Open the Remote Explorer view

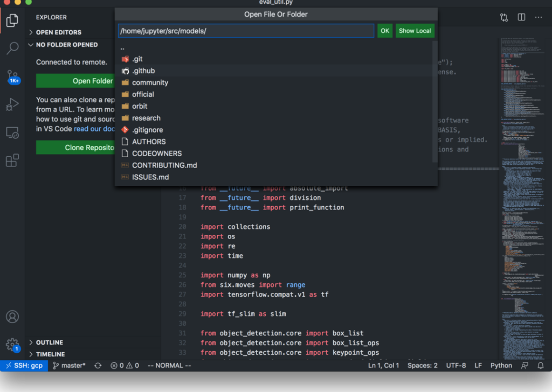point(12,132)
